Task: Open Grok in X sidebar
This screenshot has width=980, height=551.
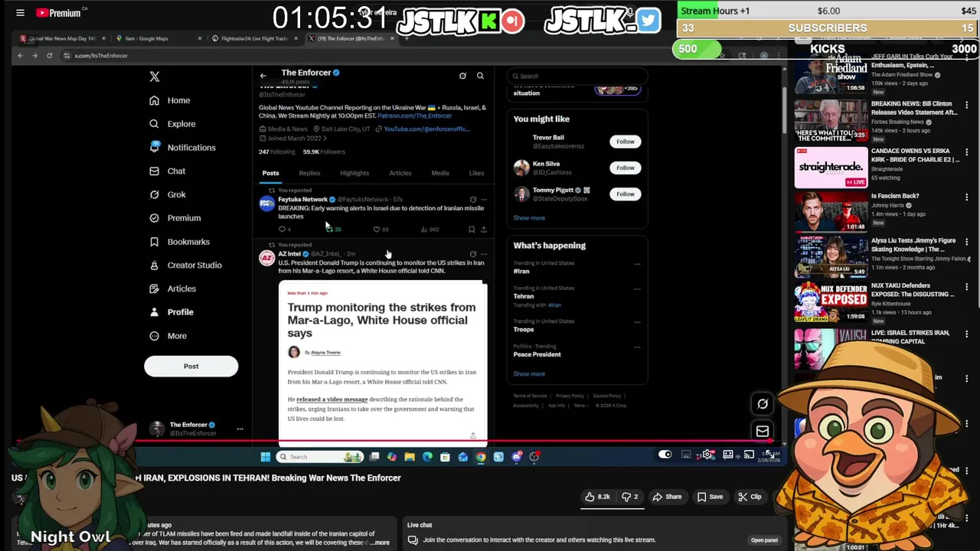Action: (x=167, y=194)
